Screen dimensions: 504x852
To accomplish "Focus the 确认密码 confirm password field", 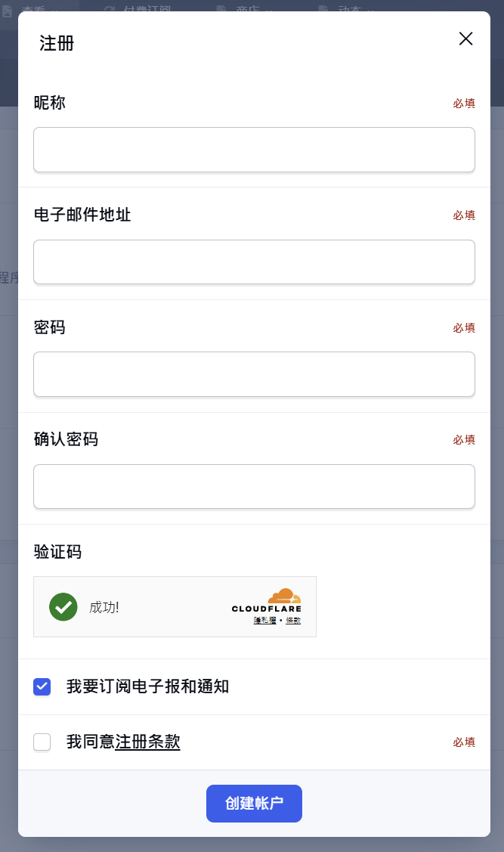I will click(254, 487).
